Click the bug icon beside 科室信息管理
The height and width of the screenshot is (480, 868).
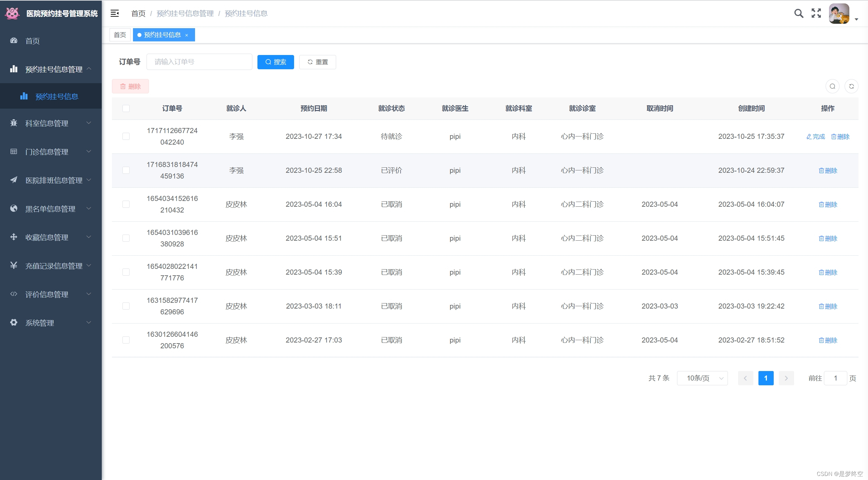(14, 123)
